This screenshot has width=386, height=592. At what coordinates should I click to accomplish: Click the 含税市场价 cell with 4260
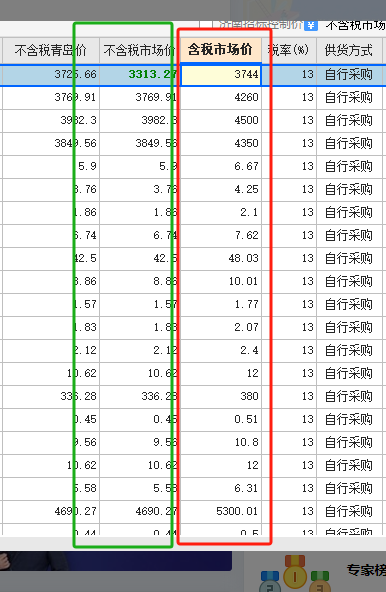[x=221, y=98]
